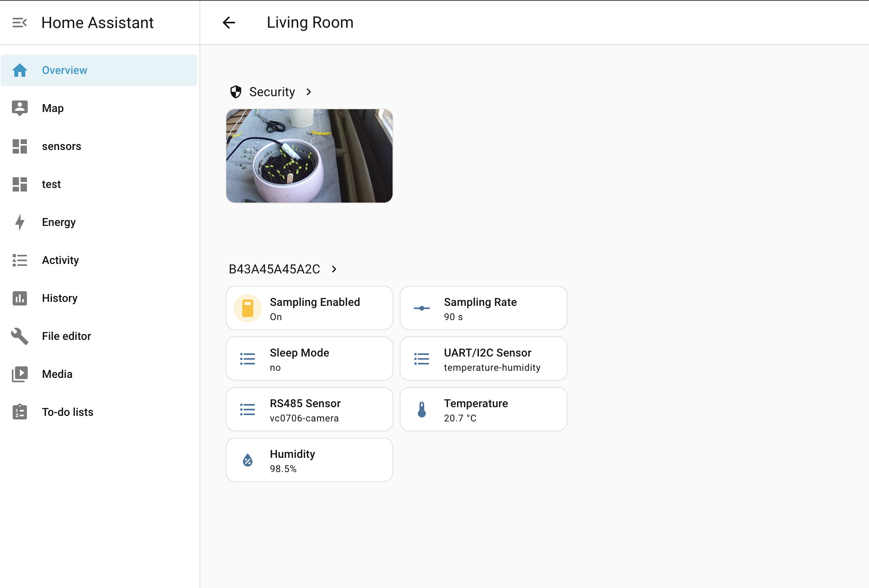The width and height of the screenshot is (869, 588).
Task: Open the RS485 Sensor select card
Action: click(x=309, y=410)
